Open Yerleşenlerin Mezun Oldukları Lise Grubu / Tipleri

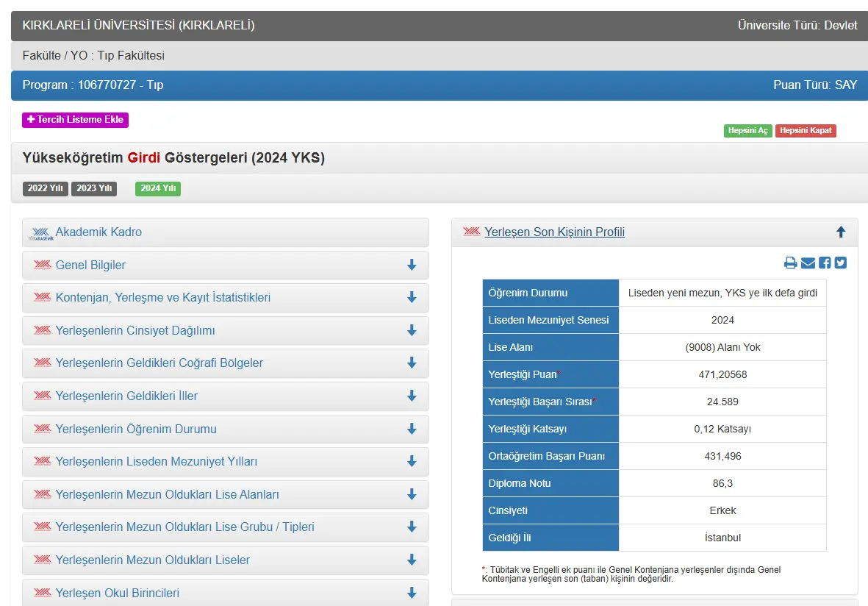(185, 527)
